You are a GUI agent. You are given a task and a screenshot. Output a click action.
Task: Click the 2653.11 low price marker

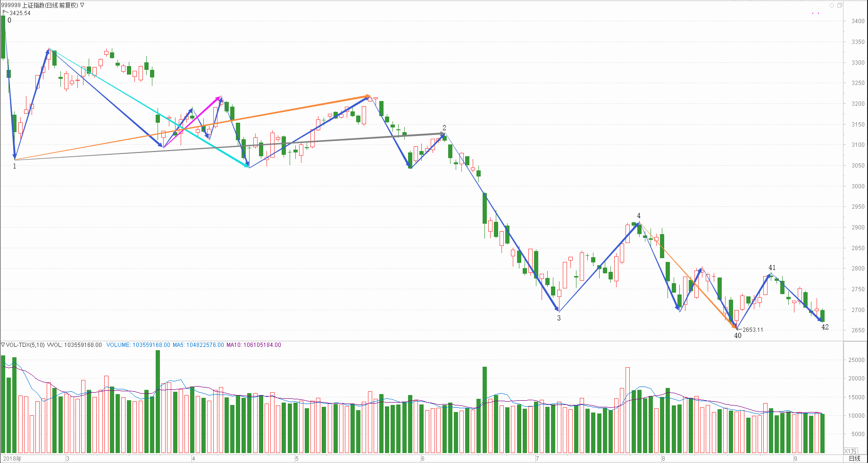coord(752,330)
